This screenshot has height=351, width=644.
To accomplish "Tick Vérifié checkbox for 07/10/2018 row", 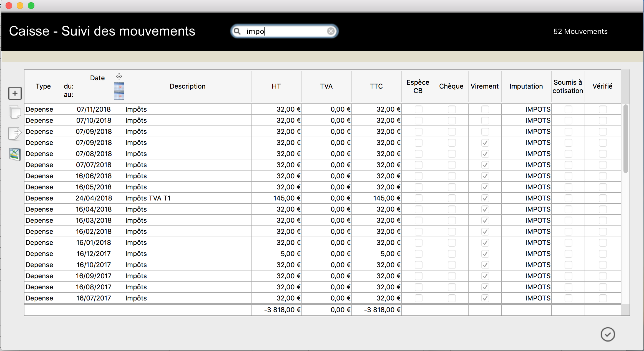I will click(603, 121).
